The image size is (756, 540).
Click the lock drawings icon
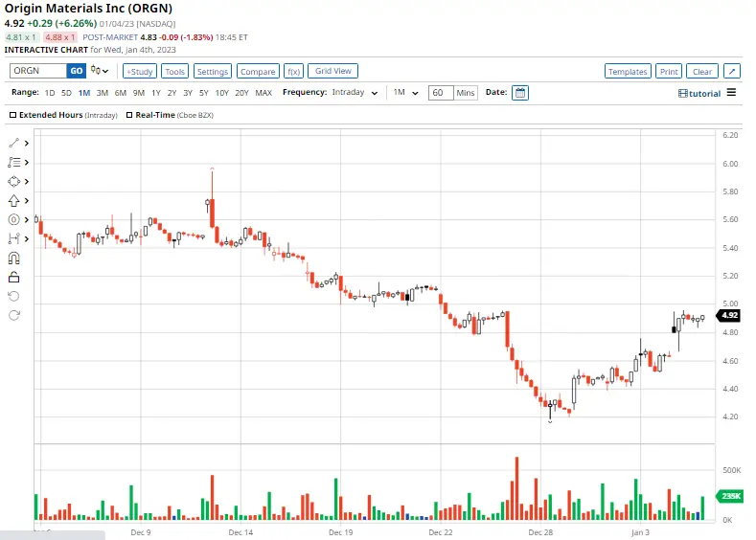point(14,277)
